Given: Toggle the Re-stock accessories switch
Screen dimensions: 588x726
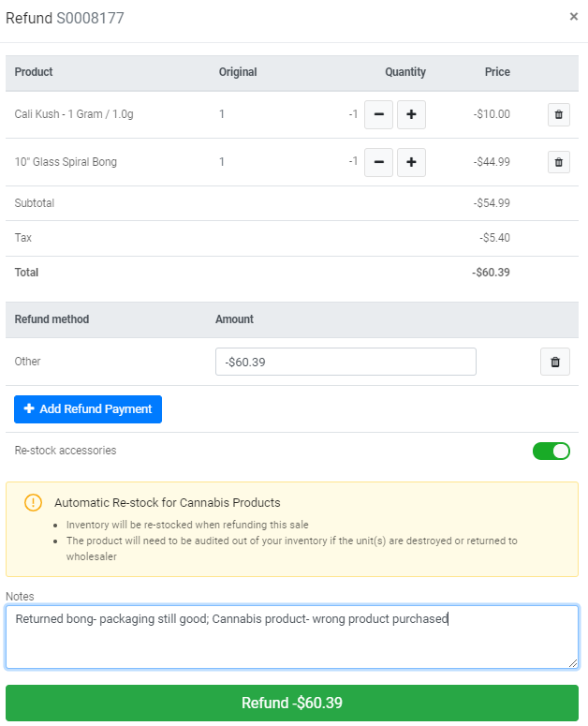Looking at the screenshot, I should (551, 451).
